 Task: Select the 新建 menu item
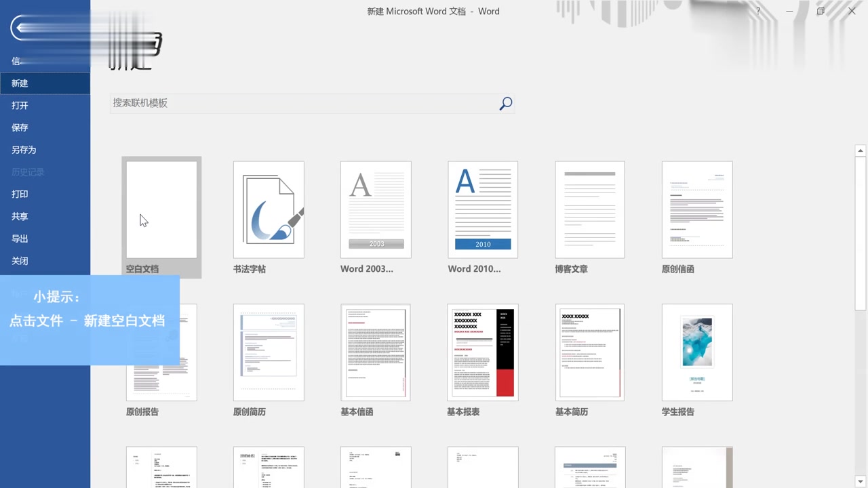click(x=45, y=83)
